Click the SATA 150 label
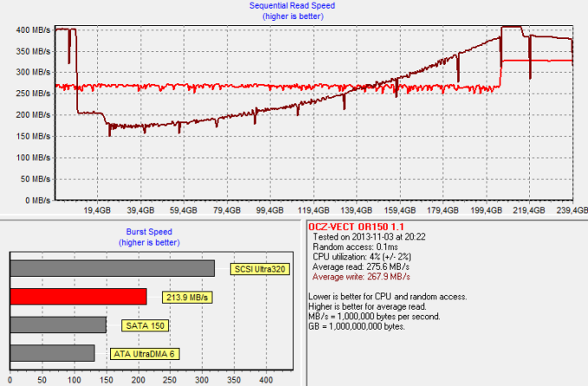This screenshot has height=386, width=588. click(145, 325)
